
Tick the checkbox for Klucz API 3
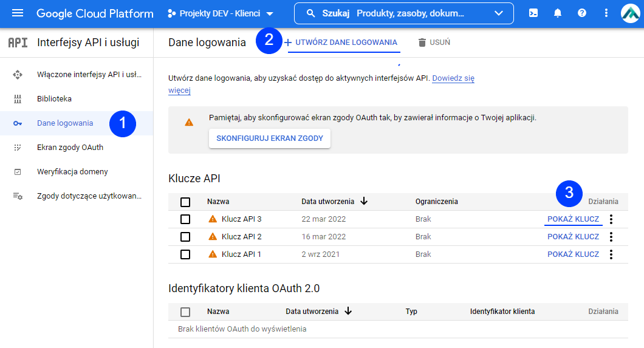click(185, 219)
